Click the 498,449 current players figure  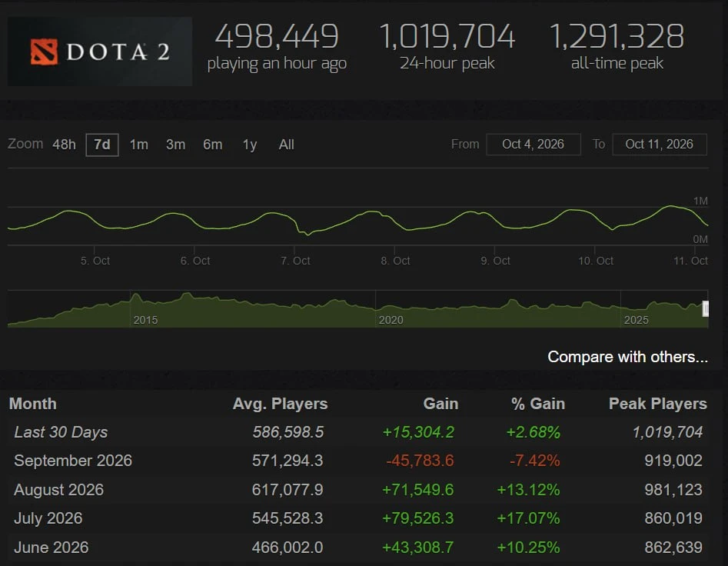277,36
